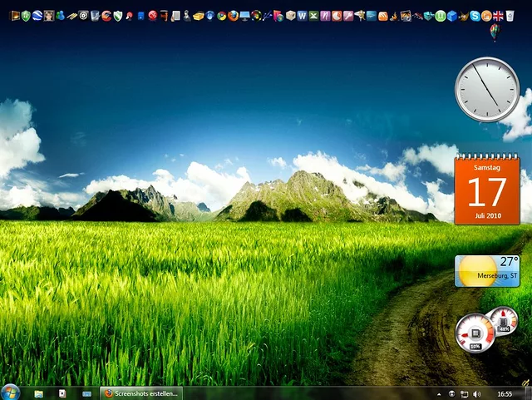532x400 pixels.
Task: Open the network tray icon
Action: (x=464, y=394)
